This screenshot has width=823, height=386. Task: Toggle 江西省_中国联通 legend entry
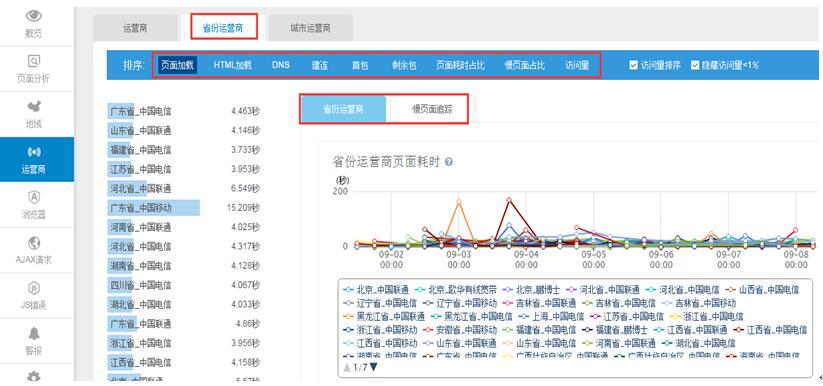pos(690,330)
